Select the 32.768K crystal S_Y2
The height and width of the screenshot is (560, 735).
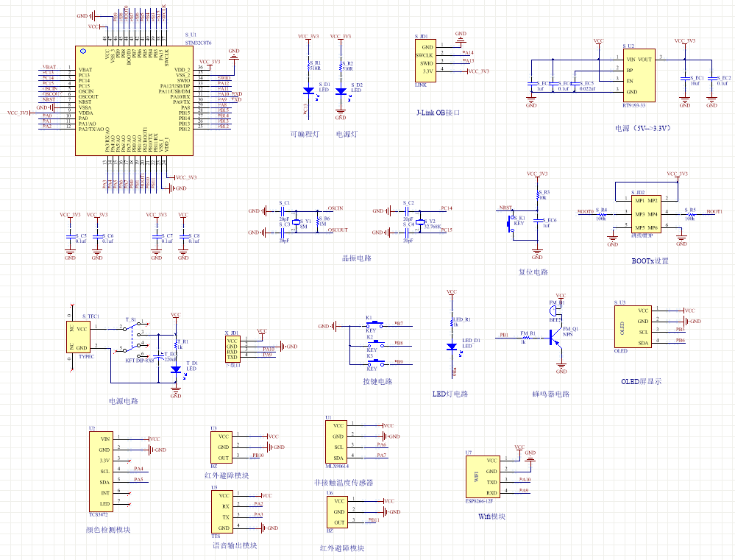coord(419,221)
